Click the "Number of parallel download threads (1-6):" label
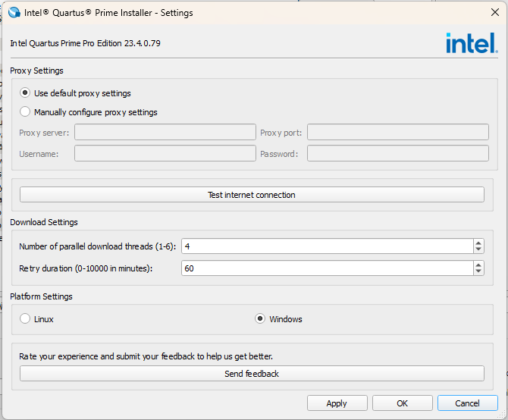Image resolution: width=508 pixels, height=420 pixels. (x=98, y=246)
